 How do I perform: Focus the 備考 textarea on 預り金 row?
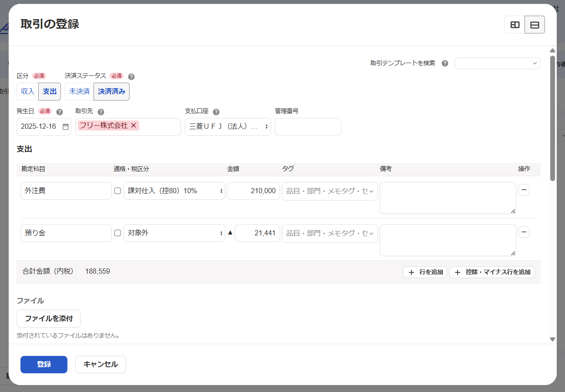[448, 240]
